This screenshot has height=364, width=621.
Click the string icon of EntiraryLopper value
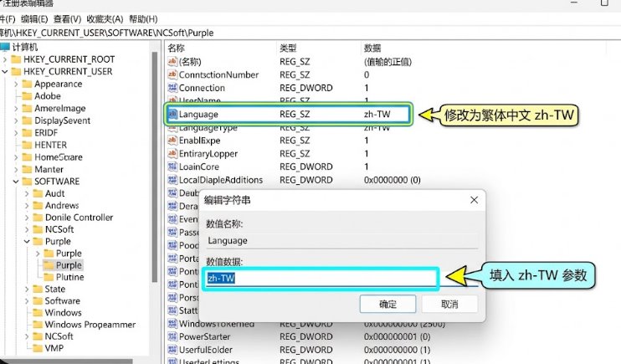[172, 153]
